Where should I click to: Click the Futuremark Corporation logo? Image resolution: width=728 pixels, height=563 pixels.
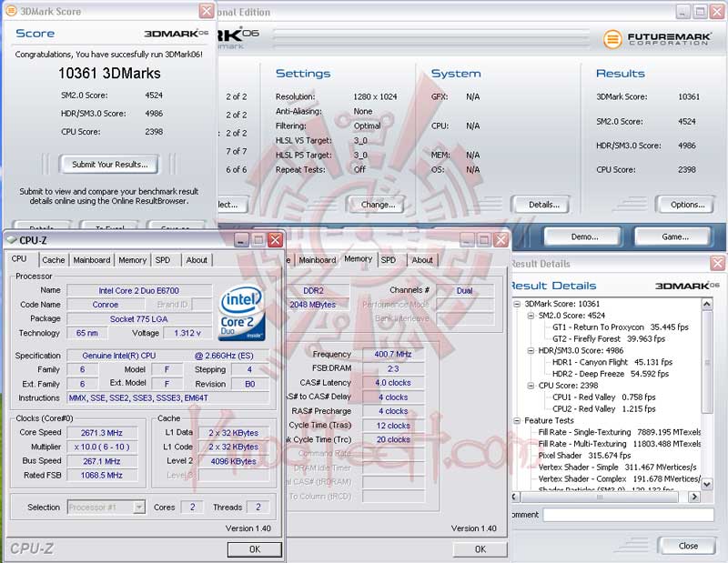657,38
